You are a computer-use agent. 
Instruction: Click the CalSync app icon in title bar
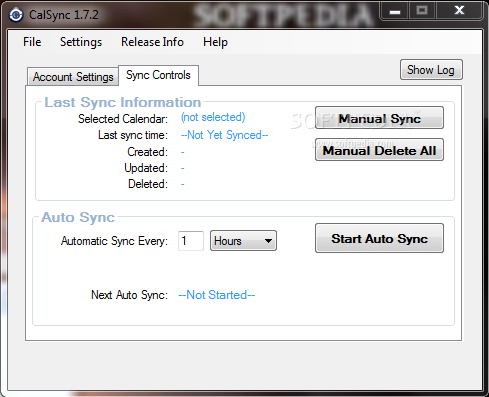[16, 15]
